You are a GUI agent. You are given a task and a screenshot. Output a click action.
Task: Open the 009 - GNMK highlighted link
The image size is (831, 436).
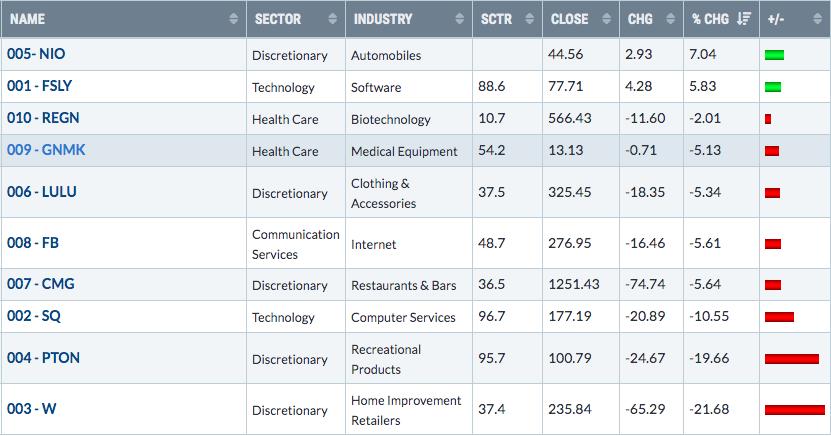coord(46,150)
